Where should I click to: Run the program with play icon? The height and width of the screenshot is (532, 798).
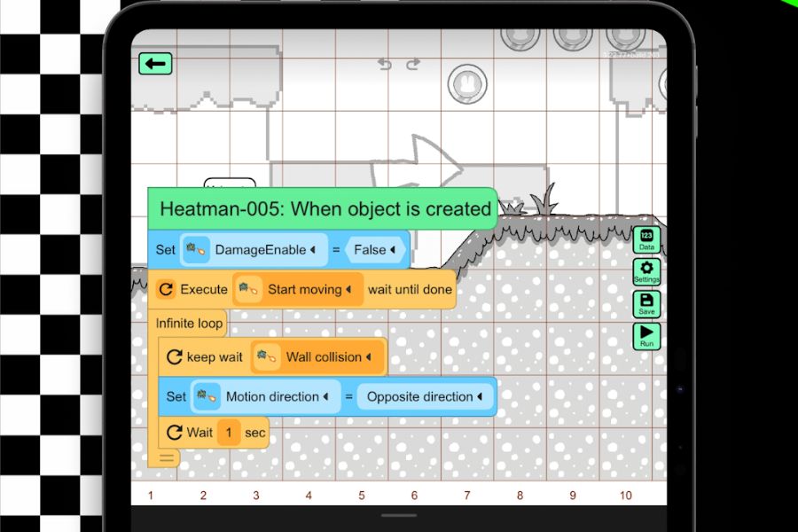[x=646, y=336]
